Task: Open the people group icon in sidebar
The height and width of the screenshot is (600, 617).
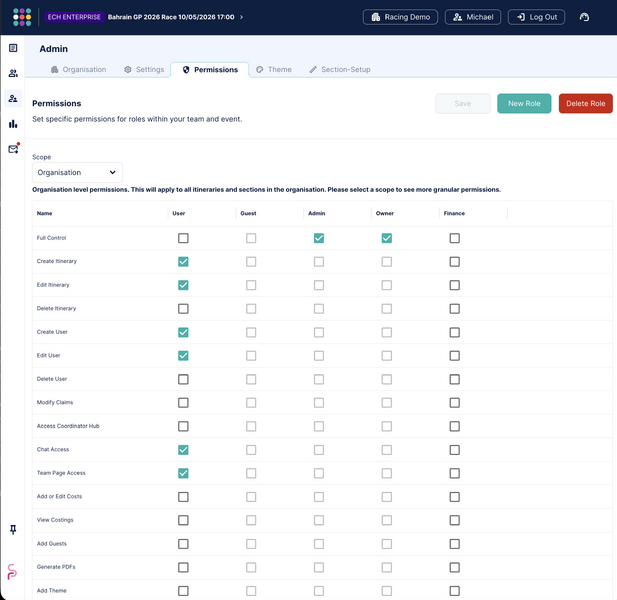Action: point(13,73)
